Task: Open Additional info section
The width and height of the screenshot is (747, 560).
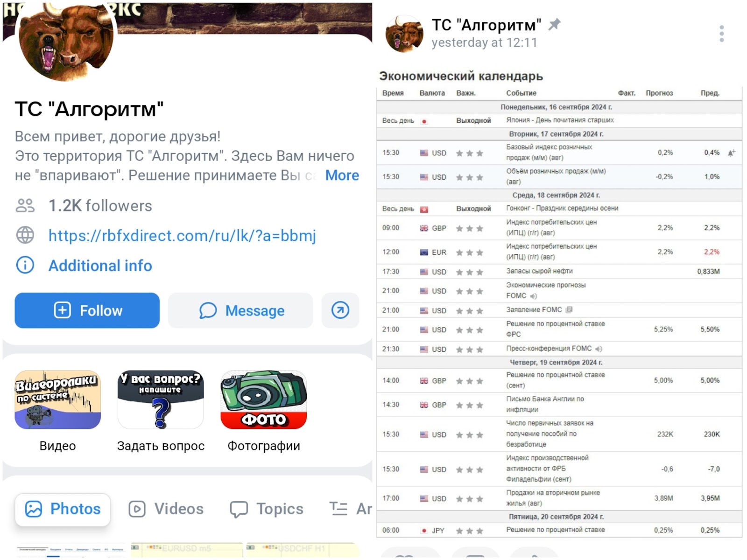Action: tap(100, 266)
